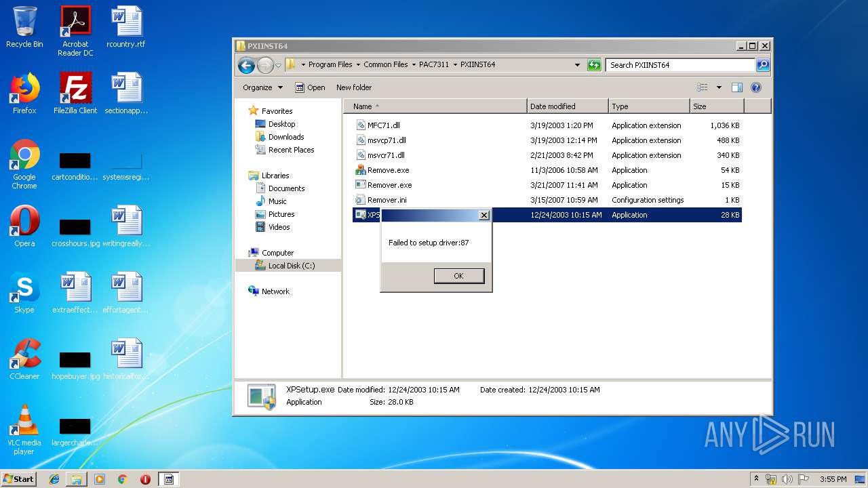Click the Refresh button beside address bar
This screenshot has height=488, width=868.
(x=594, y=65)
